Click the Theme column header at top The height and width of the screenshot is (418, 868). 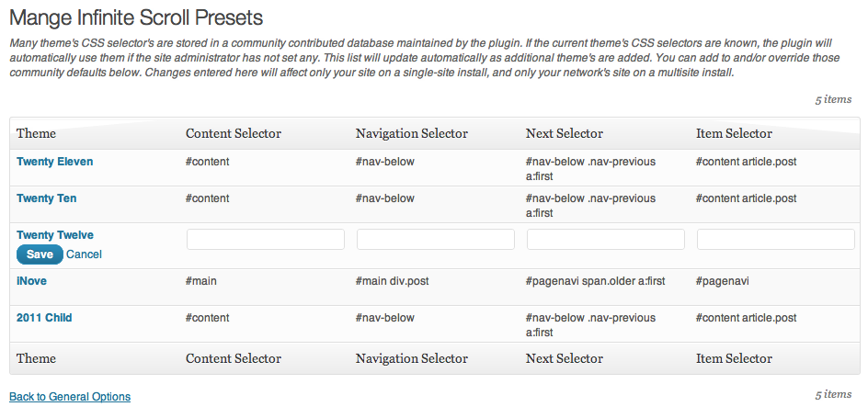36,133
